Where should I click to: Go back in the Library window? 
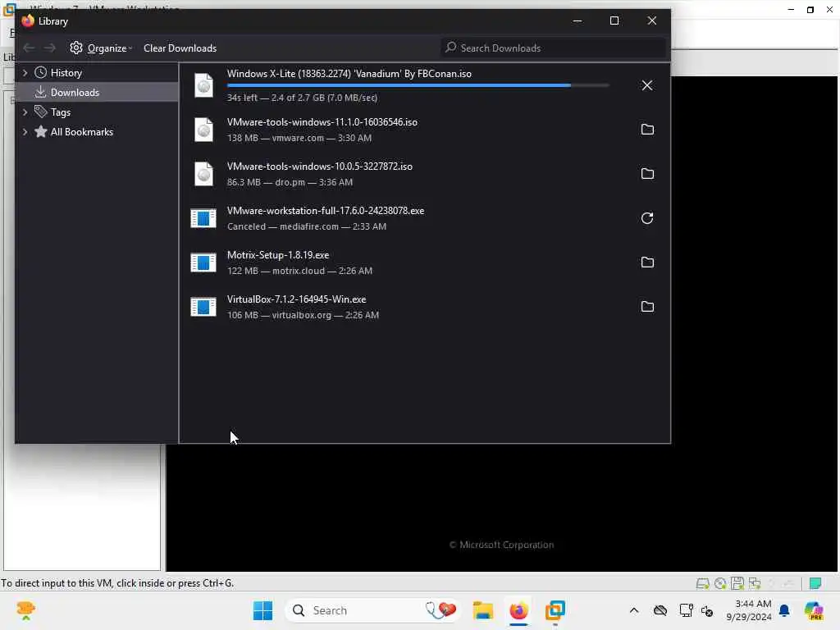coord(29,48)
